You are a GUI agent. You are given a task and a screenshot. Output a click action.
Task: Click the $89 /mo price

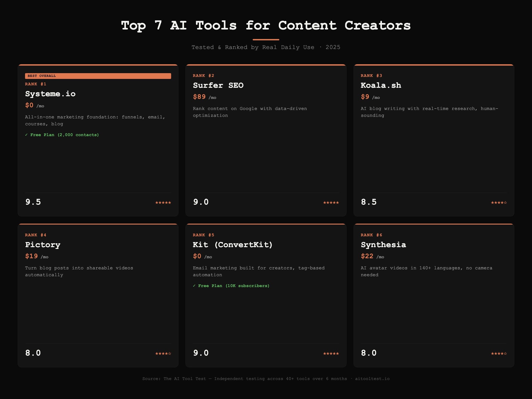pos(205,97)
